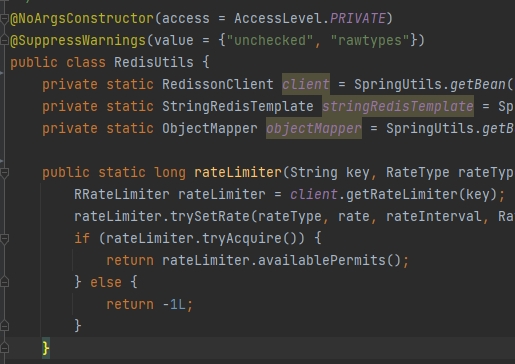Click the String parameter type
This screenshot has height=364, width=515.
(314, 172)
